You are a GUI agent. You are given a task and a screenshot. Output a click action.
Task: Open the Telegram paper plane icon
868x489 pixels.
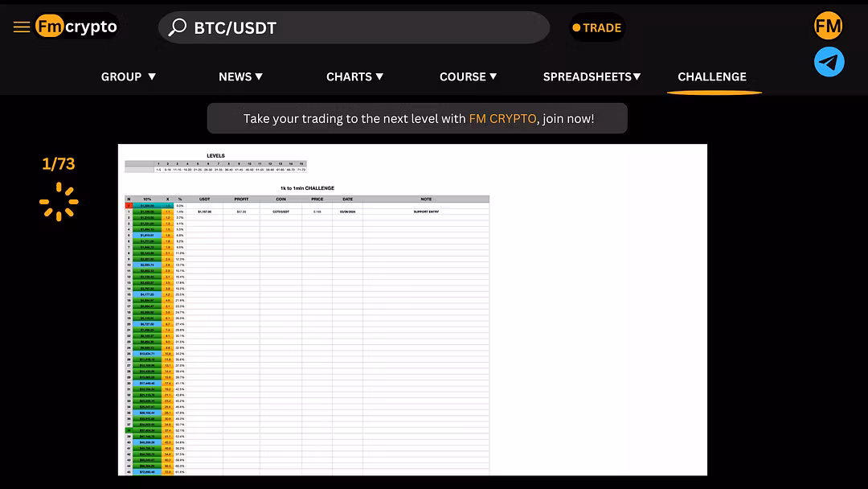coord(829,62)
